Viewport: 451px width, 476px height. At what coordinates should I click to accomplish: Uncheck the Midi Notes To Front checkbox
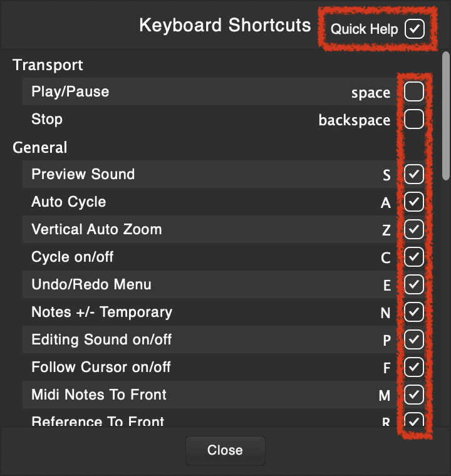click(x=414, y=395)
